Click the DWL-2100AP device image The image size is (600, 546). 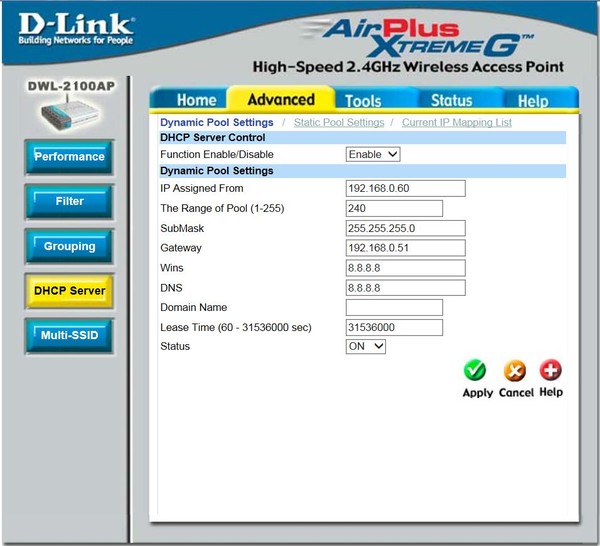(x=70, y=115)
